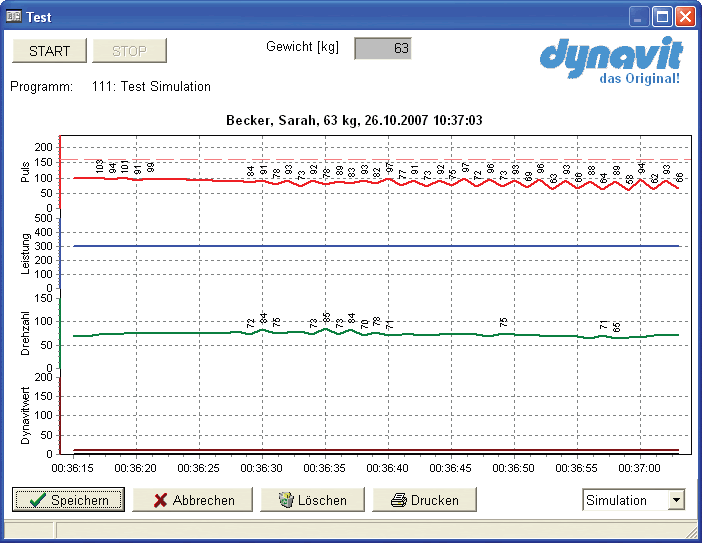Click the time label 00:37:00
The width and height of the screenshot is (702, 543).
tap(639, 468)
